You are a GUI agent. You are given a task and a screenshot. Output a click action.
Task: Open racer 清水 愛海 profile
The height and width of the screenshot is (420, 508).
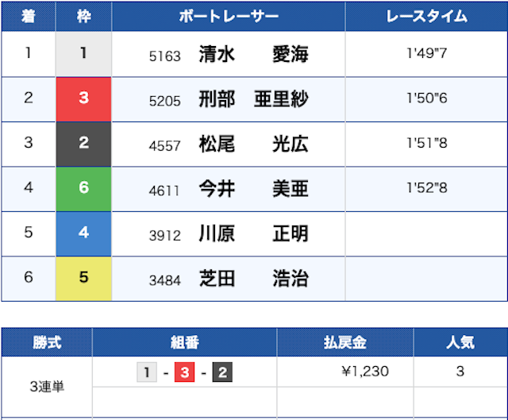click(x=252, y=55)
